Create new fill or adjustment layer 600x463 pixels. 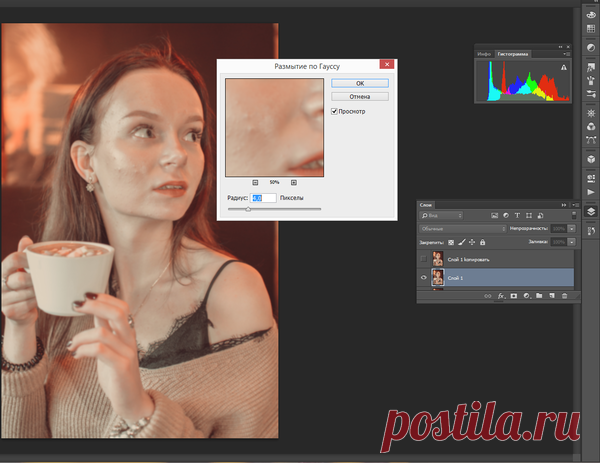527,296
